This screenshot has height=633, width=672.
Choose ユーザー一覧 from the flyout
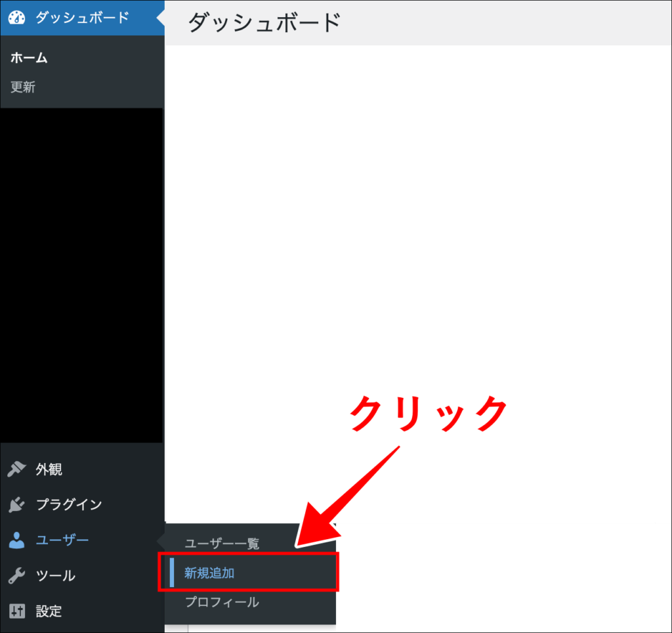tap(222, 544)
